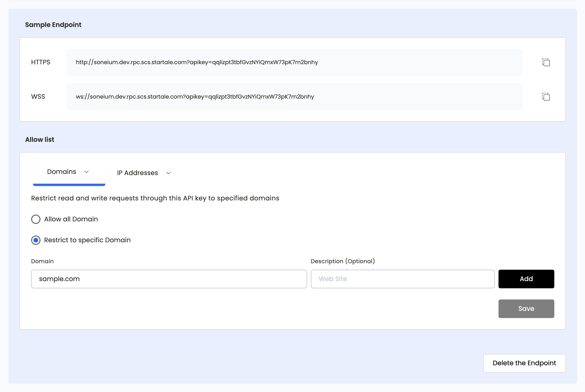The height and width of the screenshot is (392, 585).
Task: Select Allow all Domain option
Action: (36, 219)
